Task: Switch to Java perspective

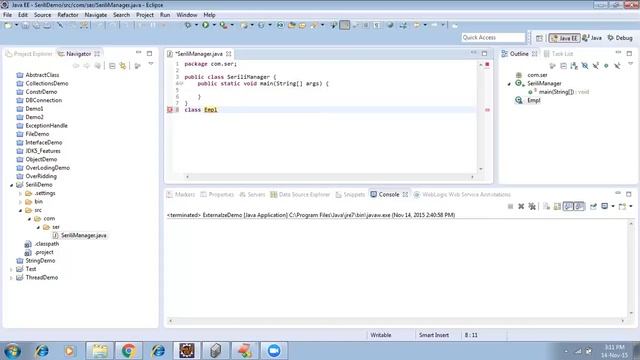Action: pos(592,38)
